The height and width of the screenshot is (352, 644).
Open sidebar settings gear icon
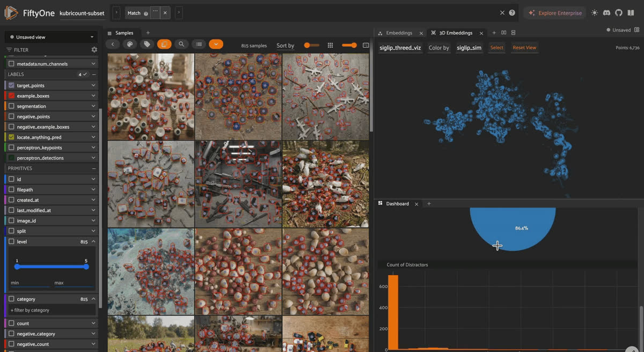pyautogui.click(x=94, y=49)
